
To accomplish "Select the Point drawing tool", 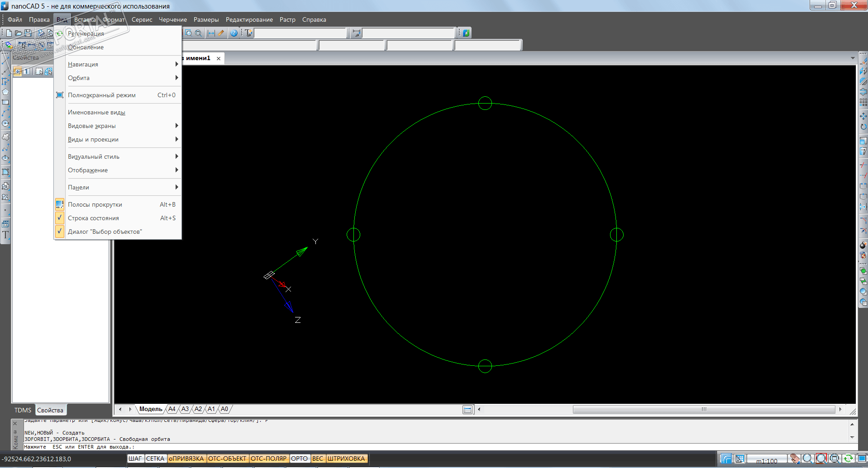I will [5, 210].
